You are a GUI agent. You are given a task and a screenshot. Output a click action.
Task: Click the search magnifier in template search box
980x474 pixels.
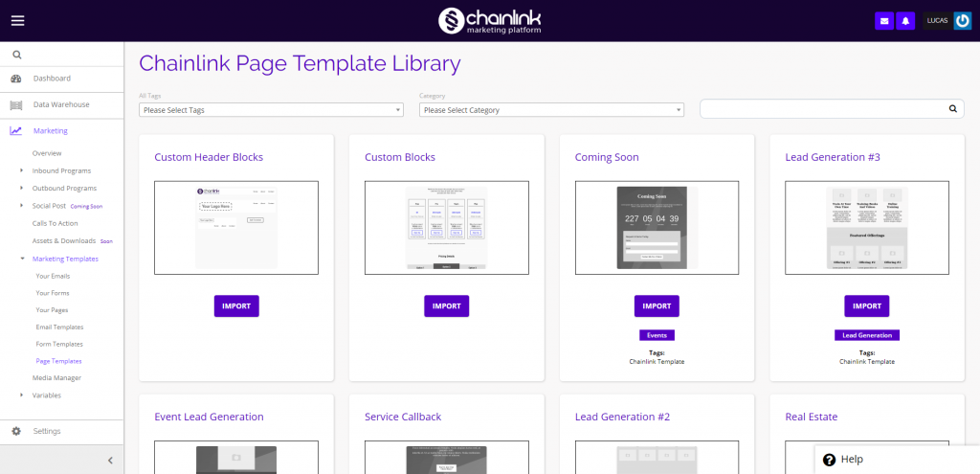pos(953,109)
